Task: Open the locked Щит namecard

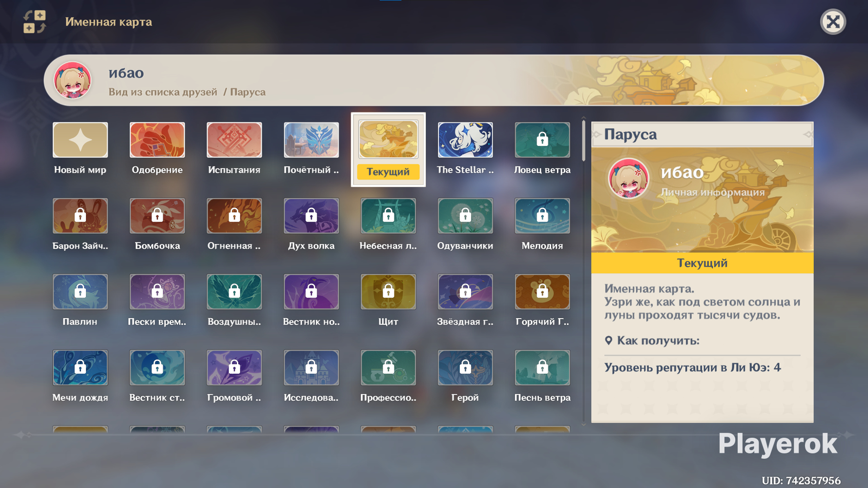Action: pos(389,292)
